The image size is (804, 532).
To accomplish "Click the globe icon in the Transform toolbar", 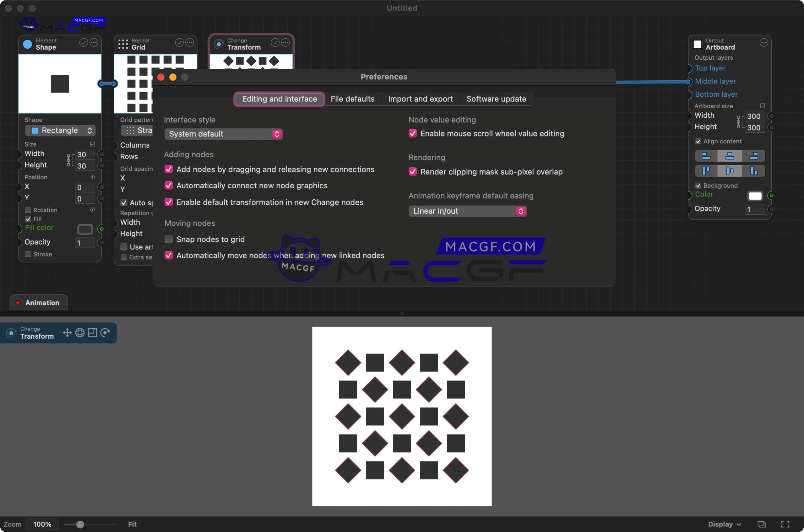I will [80, 333].
